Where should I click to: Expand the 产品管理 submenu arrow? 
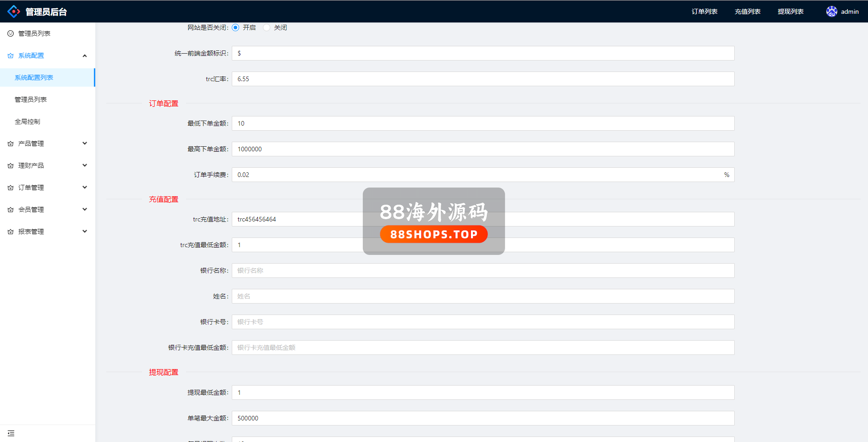pos(85,144)
